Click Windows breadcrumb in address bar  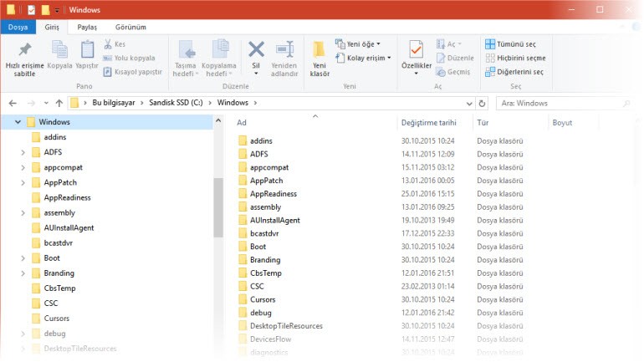[x=233, y=103]
